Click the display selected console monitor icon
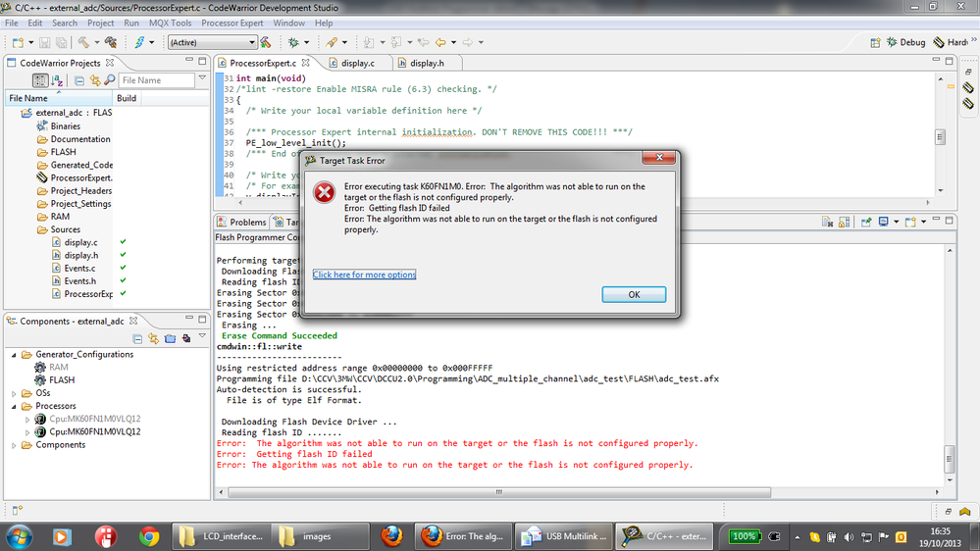This screenshot has height=551, width=980. 884,222
